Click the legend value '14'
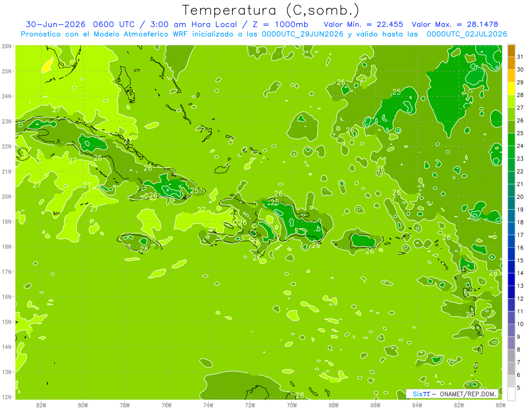 coord(520,273)
